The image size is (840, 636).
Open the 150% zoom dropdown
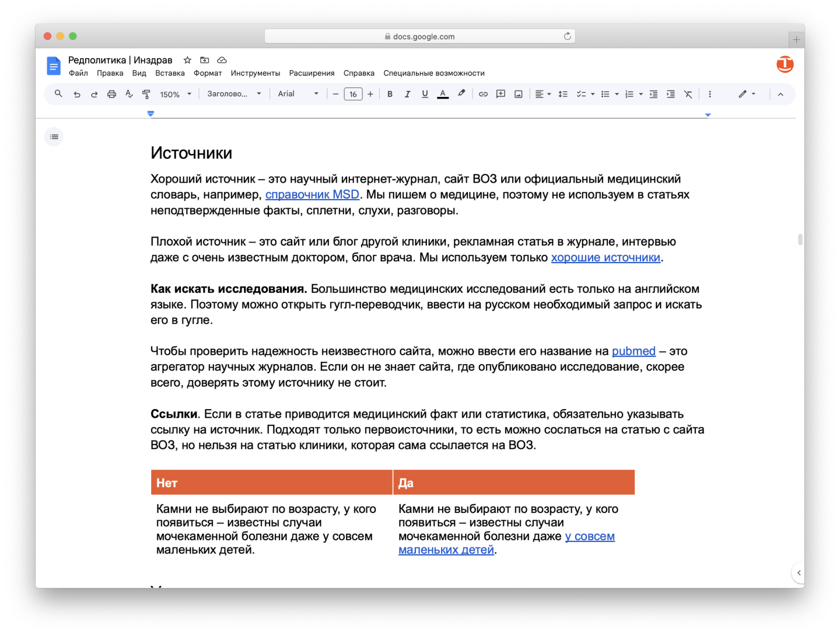(x=176, y=94)
